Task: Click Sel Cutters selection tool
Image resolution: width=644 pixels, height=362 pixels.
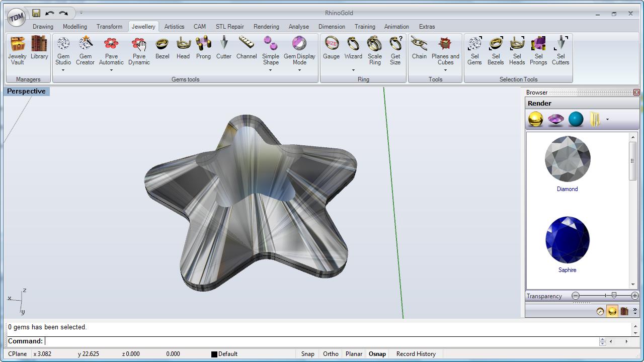Action: (560, 50)
